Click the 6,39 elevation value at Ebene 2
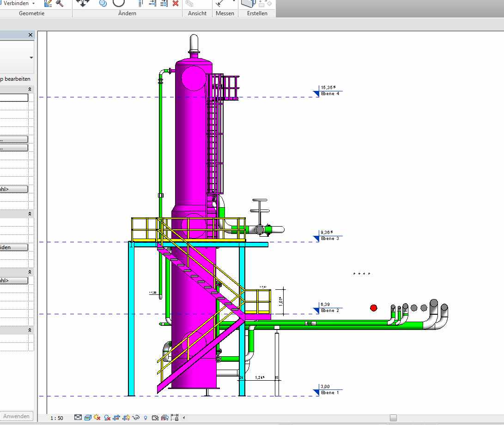This screenshot has height=425, width=504. coord(325,304)
